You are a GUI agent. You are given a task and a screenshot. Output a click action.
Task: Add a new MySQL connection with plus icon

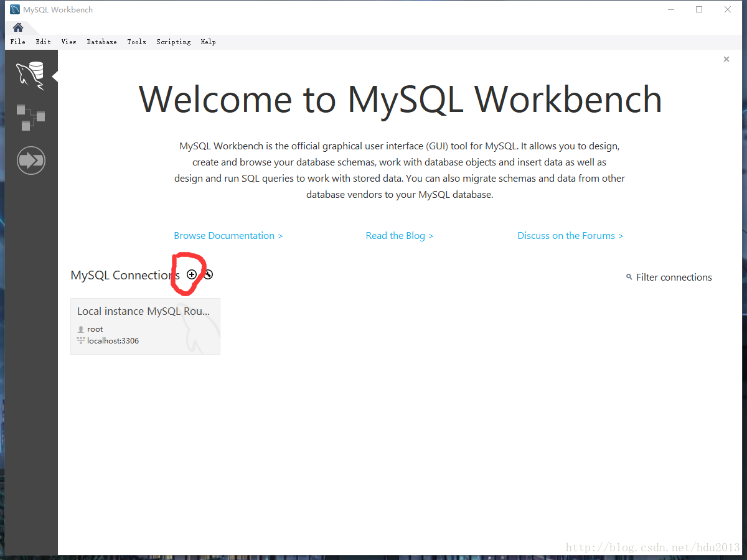(x=192, y=274)
